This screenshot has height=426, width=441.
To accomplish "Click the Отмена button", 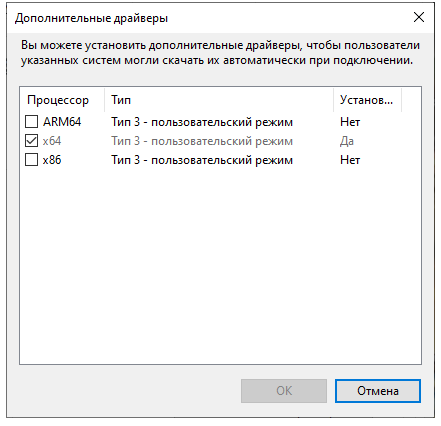I will 378,391.
